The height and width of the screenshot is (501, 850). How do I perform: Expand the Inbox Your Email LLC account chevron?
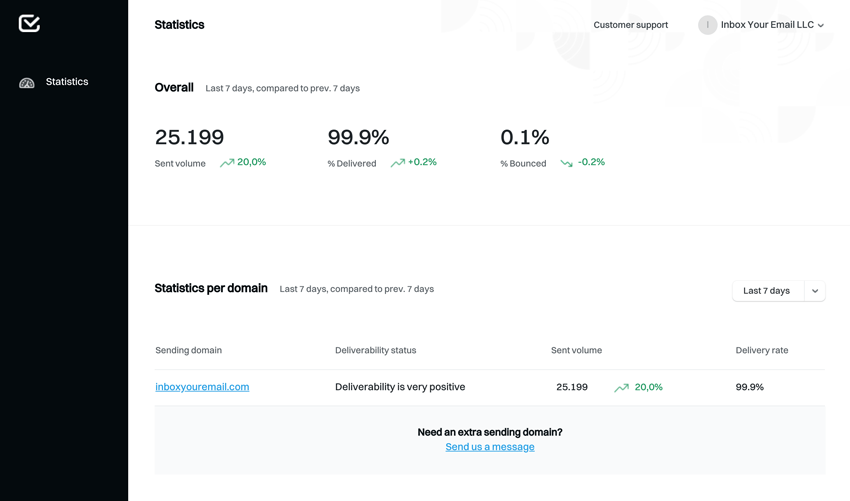[x=821, y=26]
